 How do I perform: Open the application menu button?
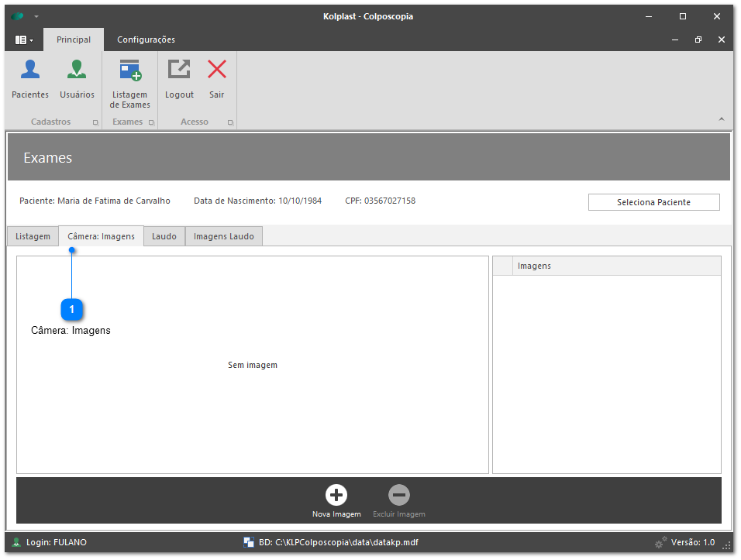click(23, 40)
